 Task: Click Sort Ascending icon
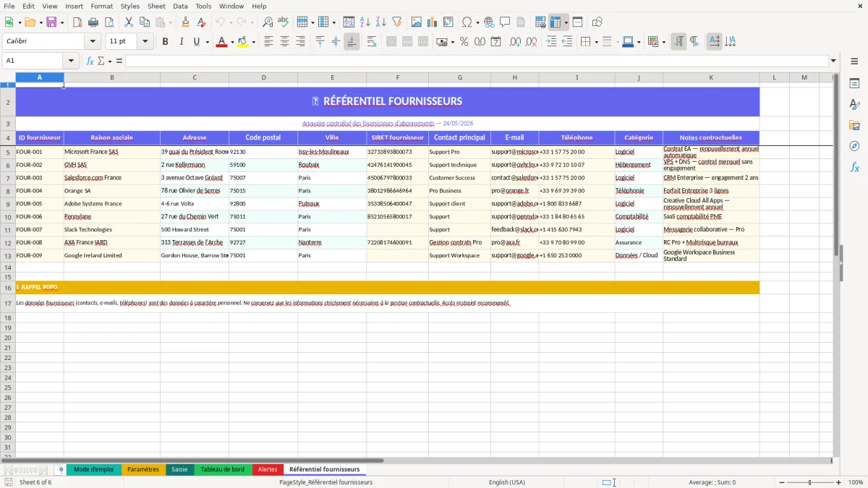pyautogui.click(x=365, y=22)
